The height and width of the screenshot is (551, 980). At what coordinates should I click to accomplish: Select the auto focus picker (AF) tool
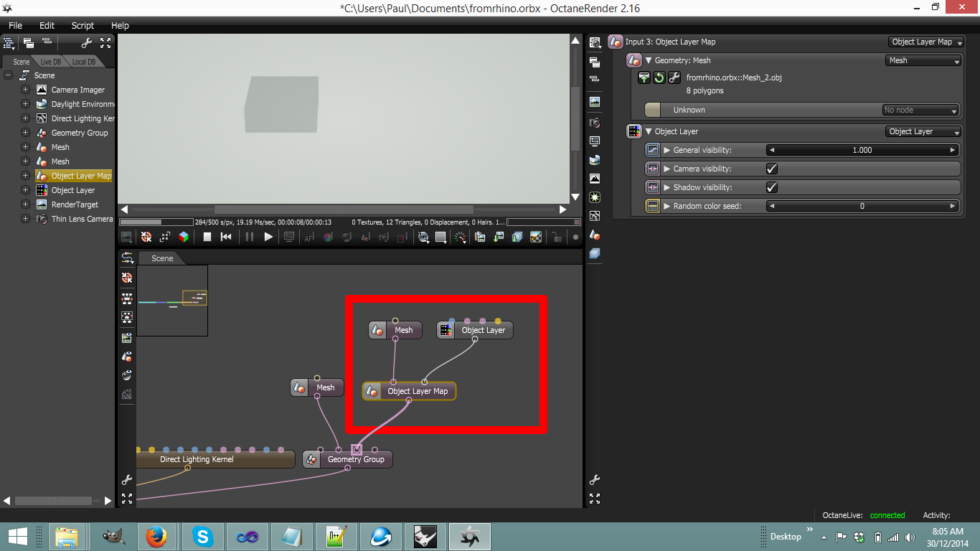tap(310, 237)
